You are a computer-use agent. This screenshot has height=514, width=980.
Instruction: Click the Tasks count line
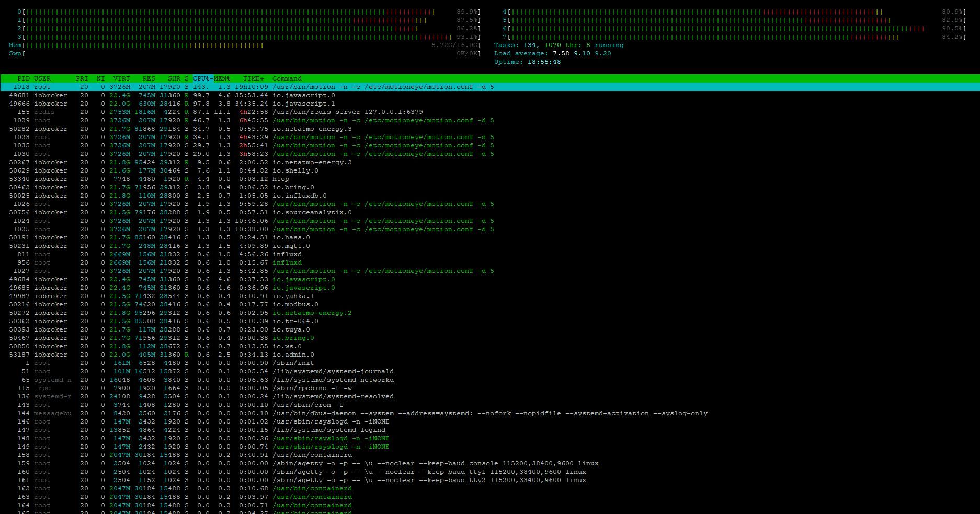click(x=559, y=45)
